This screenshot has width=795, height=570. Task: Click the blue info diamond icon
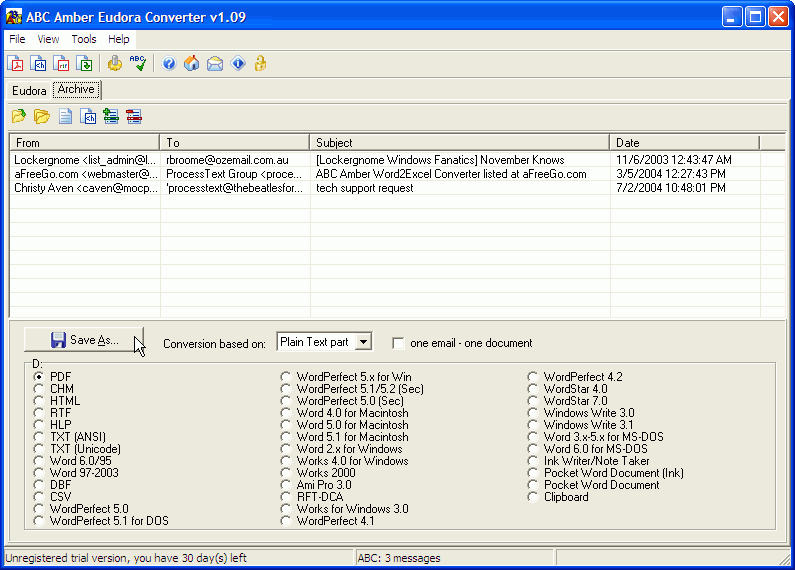click(x=238, y=63)
